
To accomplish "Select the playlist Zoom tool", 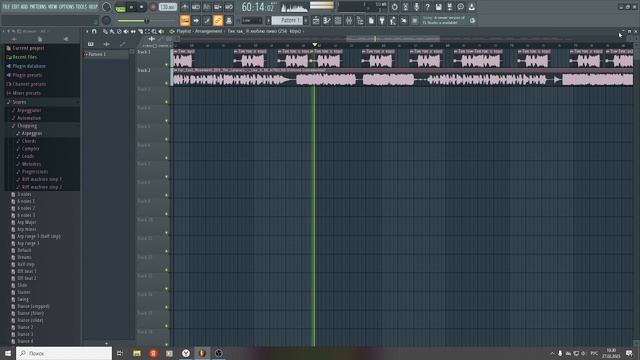I will [154, 31].
